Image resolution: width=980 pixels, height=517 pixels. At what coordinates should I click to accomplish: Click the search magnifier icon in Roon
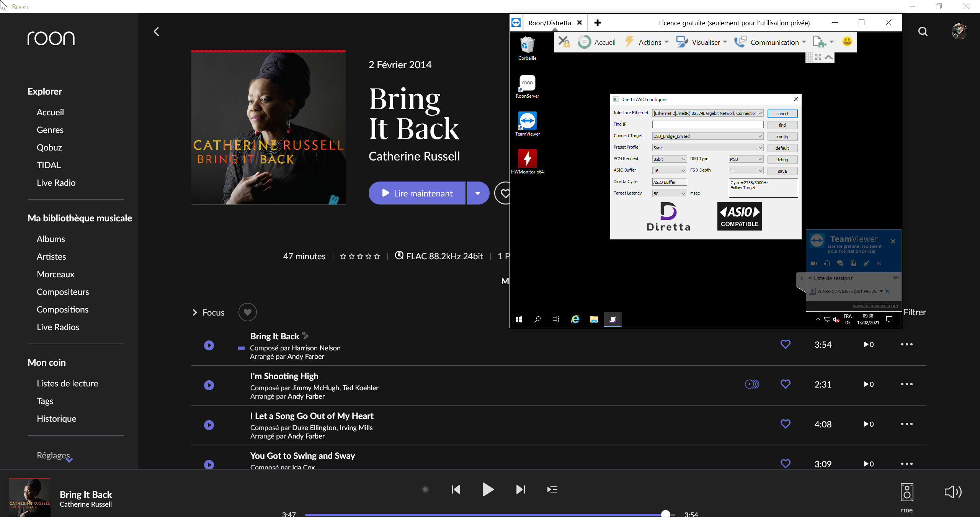point(923,31)
